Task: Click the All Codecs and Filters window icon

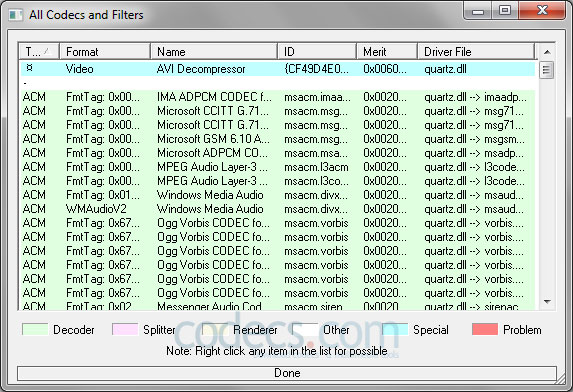Action: click(15, 15)
